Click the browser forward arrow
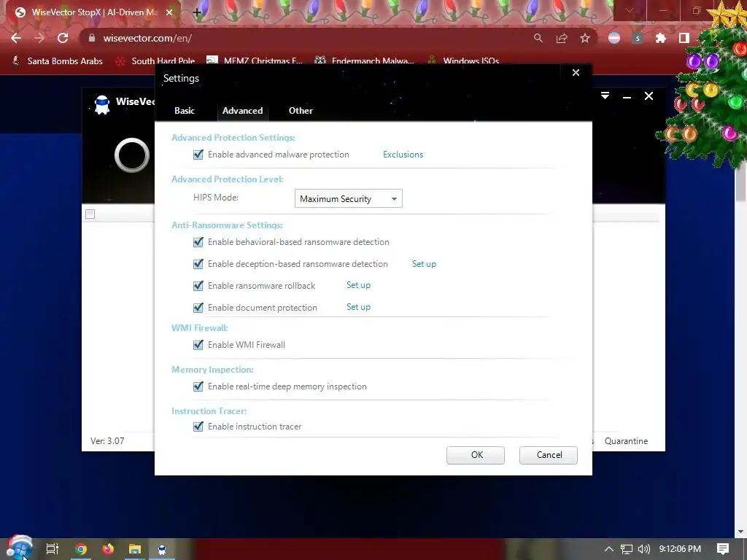 click(x=39, y=38)
